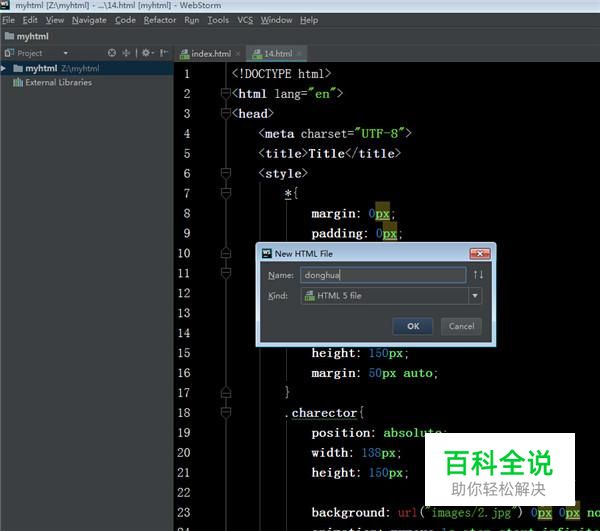This screenshot has height=531, width=600.
Task: Switch to the 14.html tab
Action: 278,54
